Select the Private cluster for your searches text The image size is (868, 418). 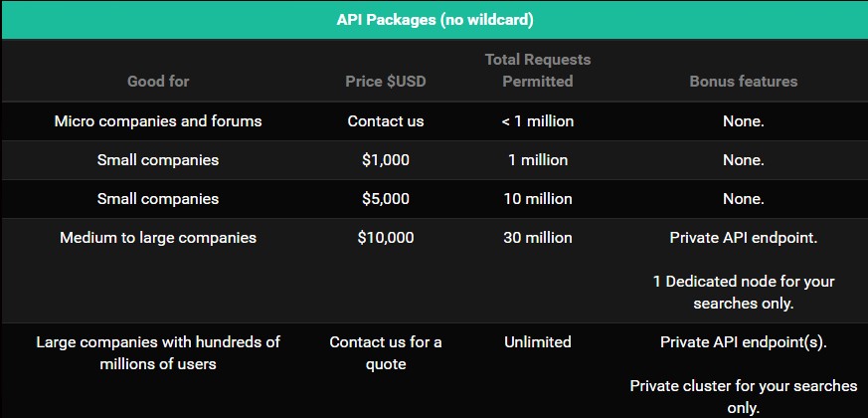[x=744, y=396]
